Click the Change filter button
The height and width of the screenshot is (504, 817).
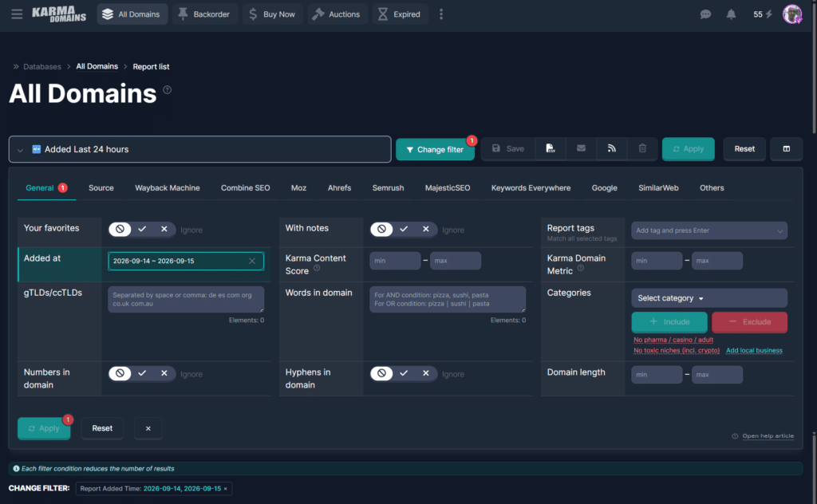tap(435, 149)
